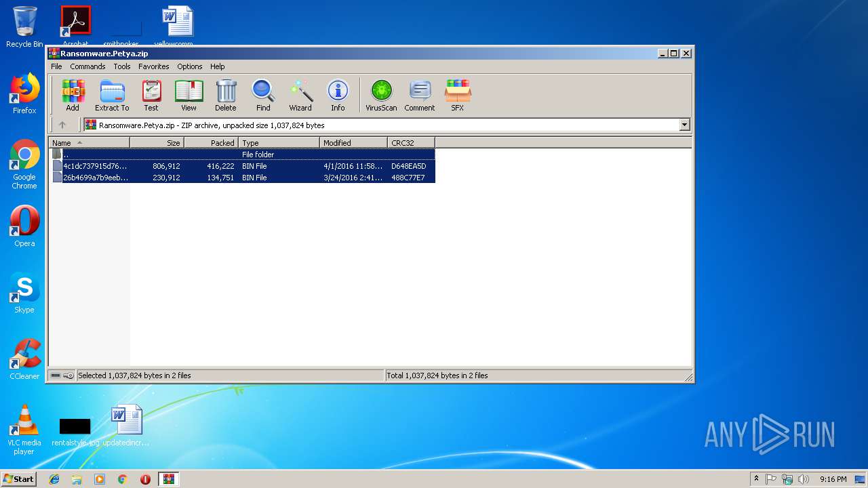Click the 806,912 size cell
This screenshot has height=488, width=868.
pos(166,166)
